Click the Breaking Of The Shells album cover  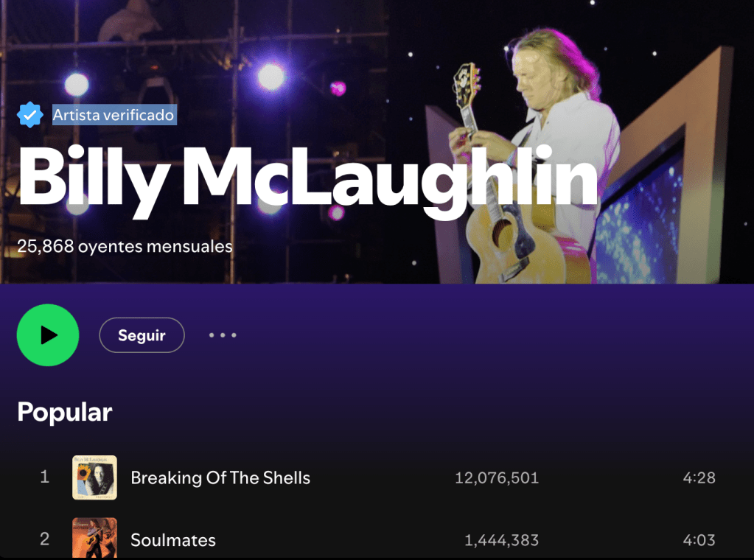[x=94, y=477]
